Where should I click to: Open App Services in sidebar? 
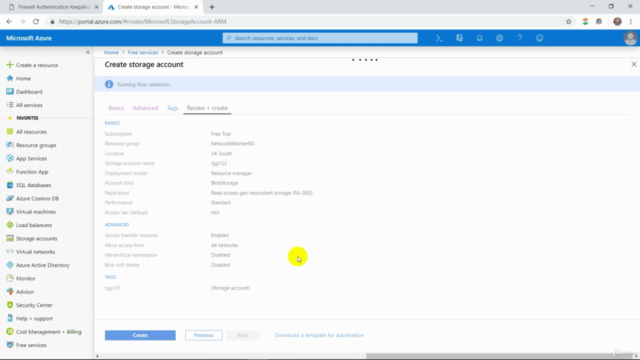click(x=31, y=158)
